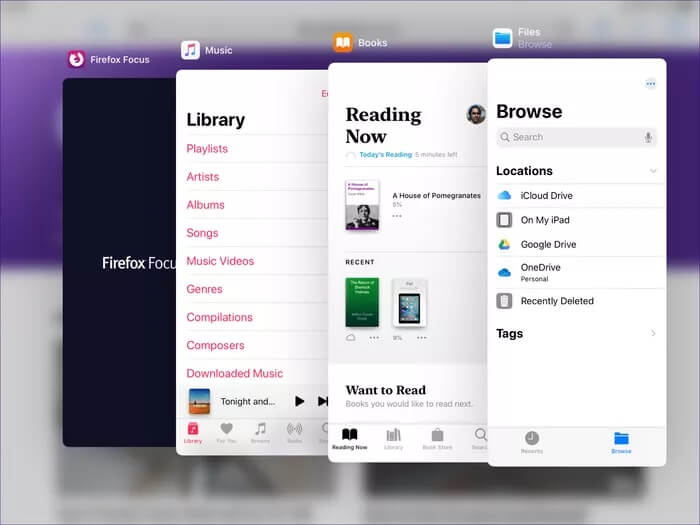Open A House of Pomegranates title text
Image resolution: width=700 pixels, height=525 pixels.
click(x=436, y=196)
